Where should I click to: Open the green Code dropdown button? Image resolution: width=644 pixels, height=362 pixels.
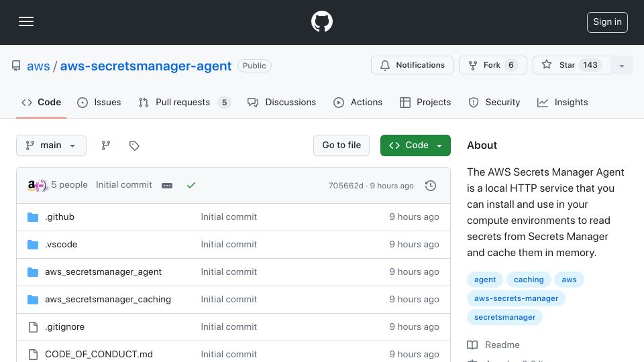coord(415,145)
